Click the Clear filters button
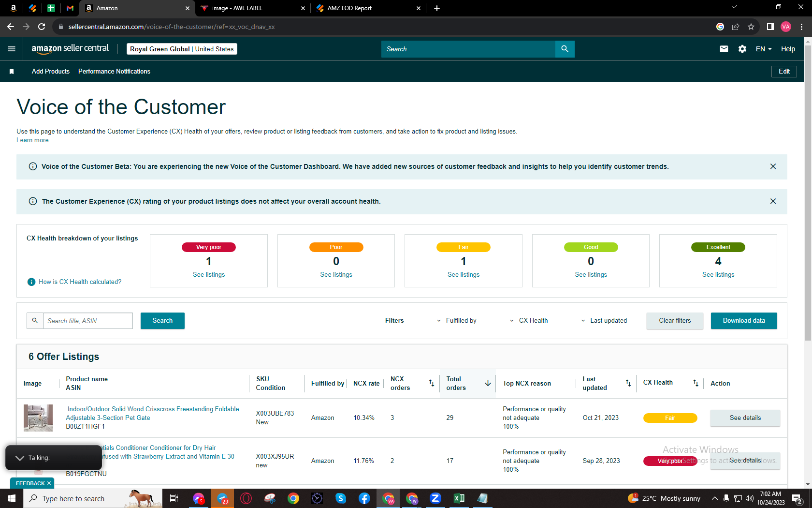Screen dimensions: 812x508 pos(675,321)
